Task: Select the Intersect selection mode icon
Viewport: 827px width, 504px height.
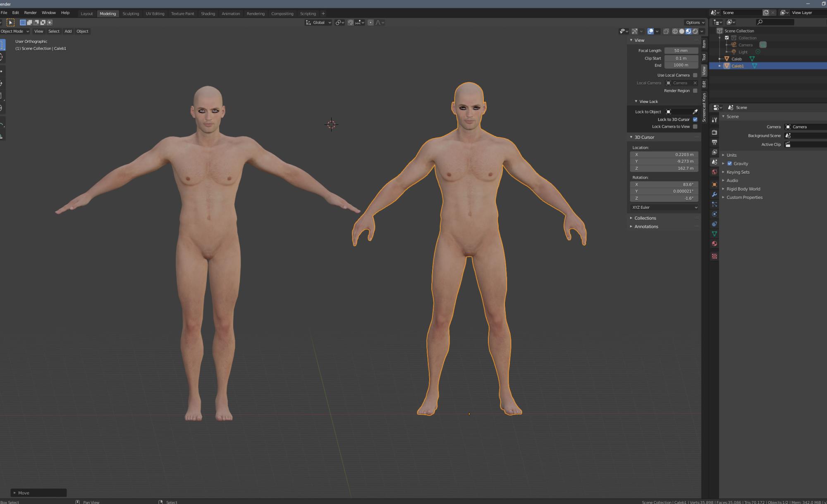Action: pyautogui.click(x=50, y=23)
